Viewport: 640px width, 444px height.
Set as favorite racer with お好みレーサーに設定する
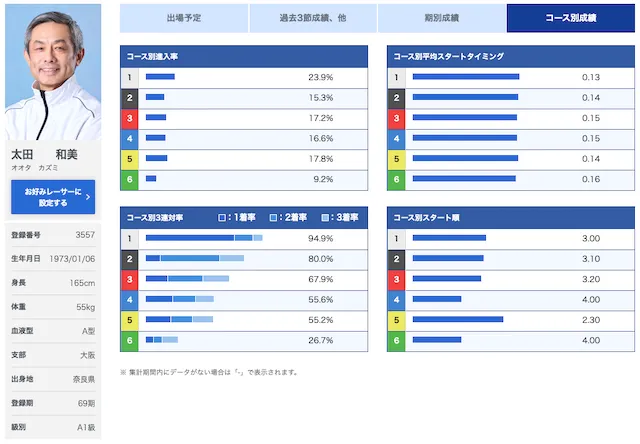[x=53, y=197]
